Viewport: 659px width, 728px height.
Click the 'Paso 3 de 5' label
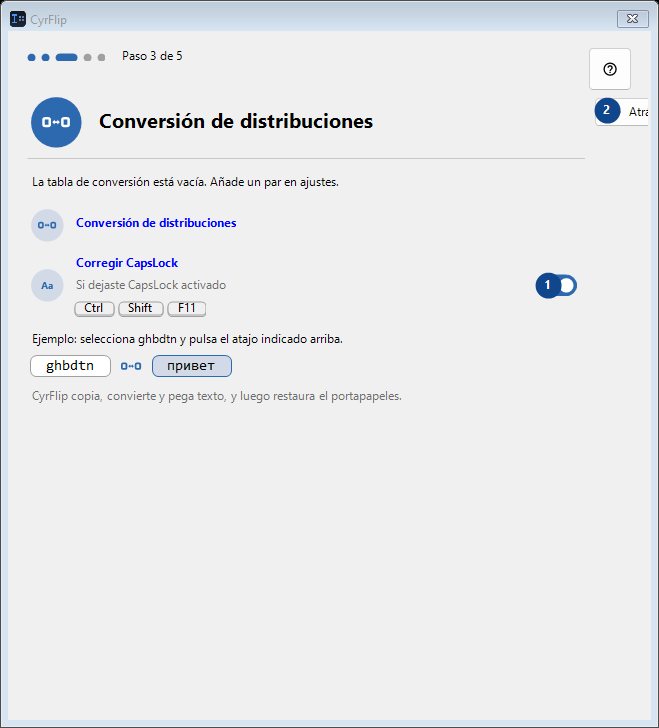[x=152, y=56]
